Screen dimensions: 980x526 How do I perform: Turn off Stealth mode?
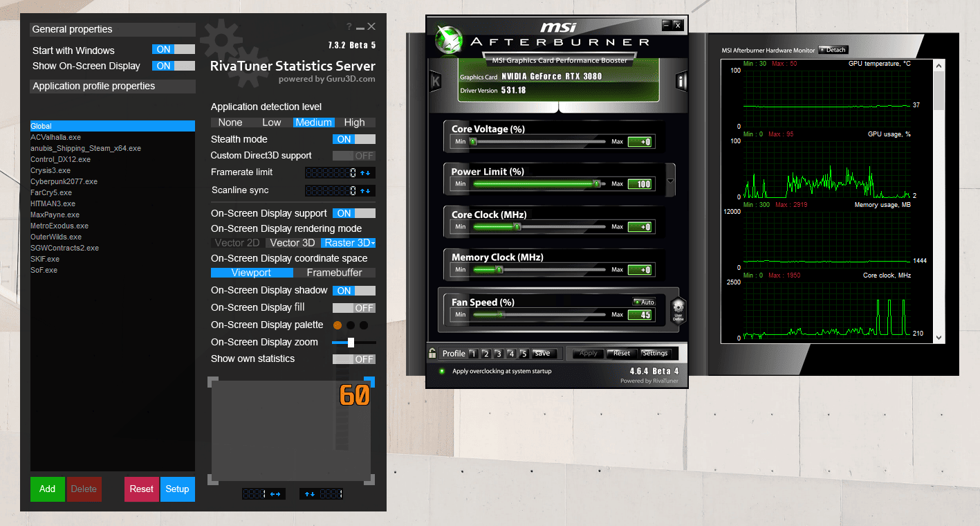(x=354, y=139)
